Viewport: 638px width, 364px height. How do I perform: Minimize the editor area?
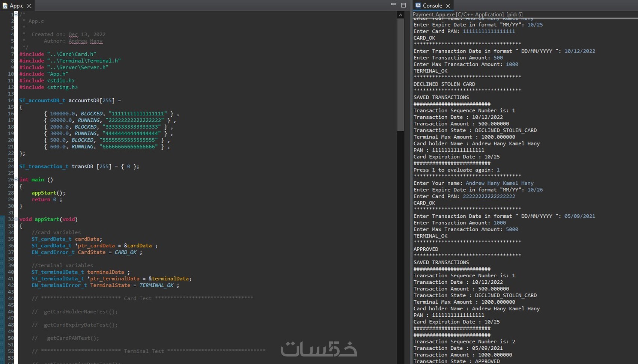click(x=393, y=5)
